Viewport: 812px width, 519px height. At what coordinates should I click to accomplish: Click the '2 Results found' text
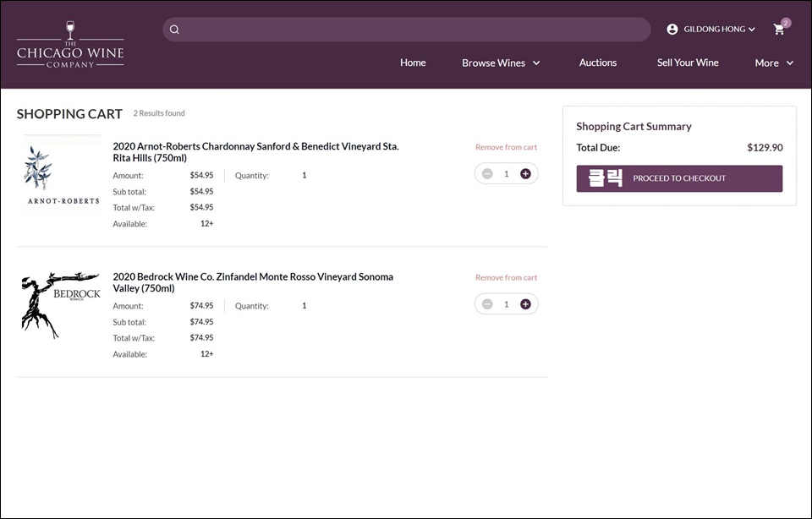point(159,113)
